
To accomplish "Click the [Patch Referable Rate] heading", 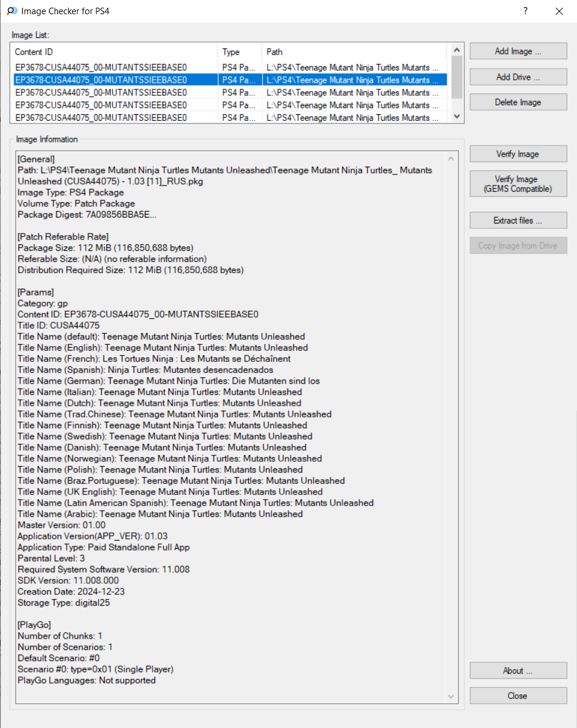I will pos(63,237).
